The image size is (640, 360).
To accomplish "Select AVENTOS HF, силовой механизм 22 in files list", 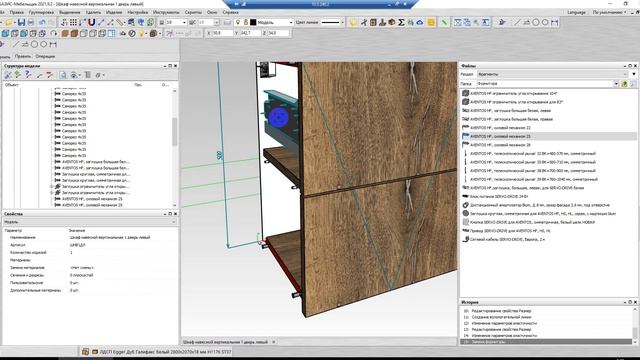I will [x=500, y=128].
